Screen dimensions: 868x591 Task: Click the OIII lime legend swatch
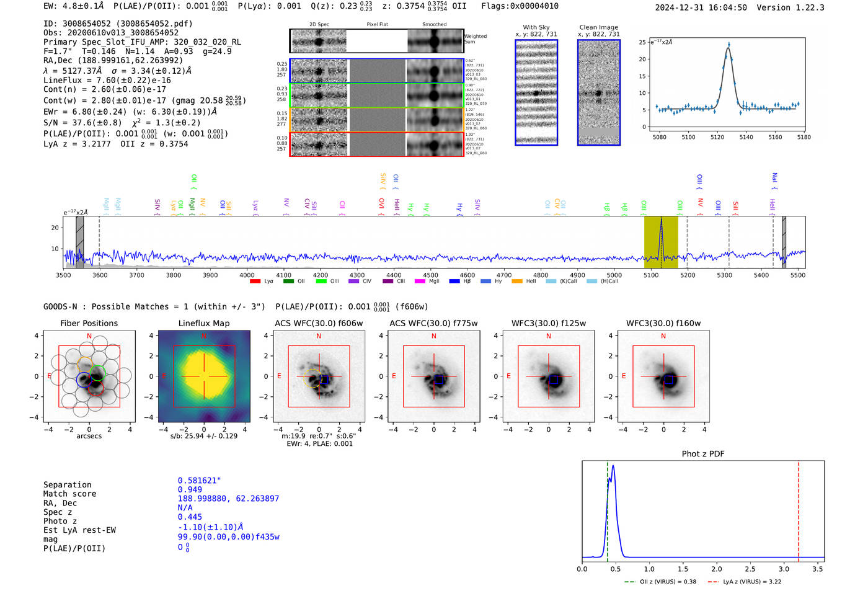pyautogui.click(x=321, y=282)
